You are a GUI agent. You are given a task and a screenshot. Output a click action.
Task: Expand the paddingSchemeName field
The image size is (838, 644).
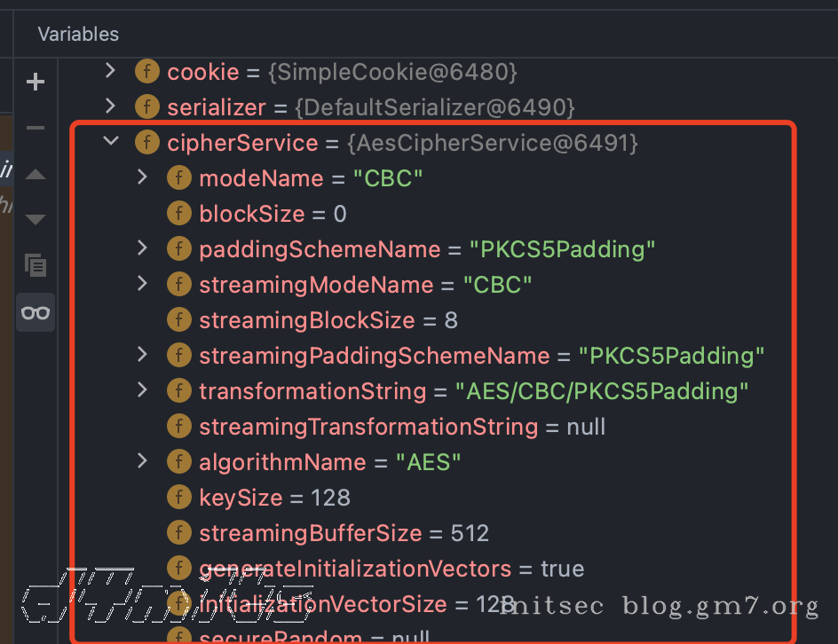click(142, 248)
